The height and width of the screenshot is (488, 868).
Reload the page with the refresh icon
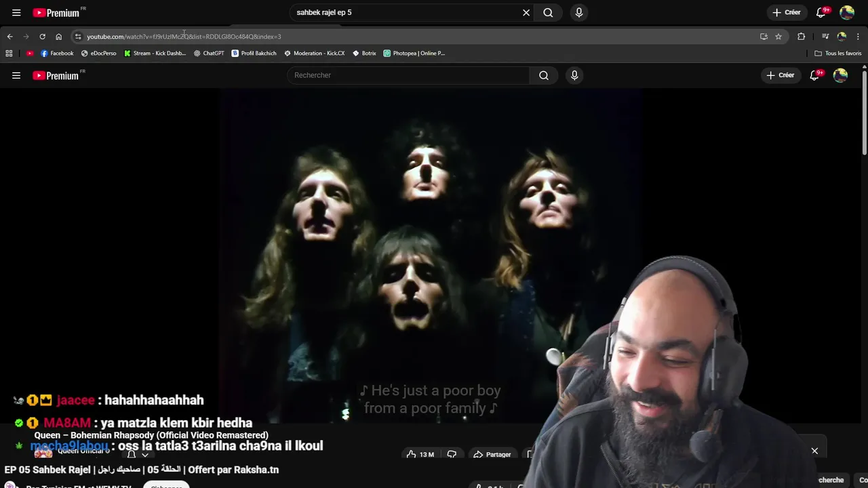coord(42,37)
